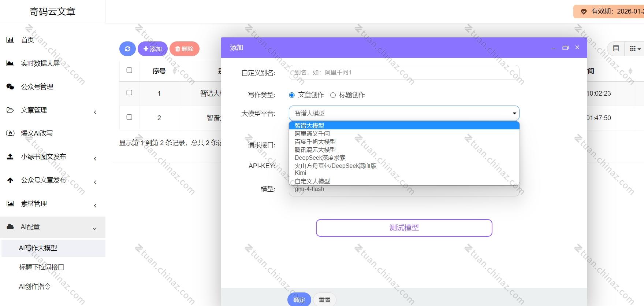The image size is (644, 306).
Task: Choose 百度千帆大模型 from the dropdown list
Action: coord(404,142)
